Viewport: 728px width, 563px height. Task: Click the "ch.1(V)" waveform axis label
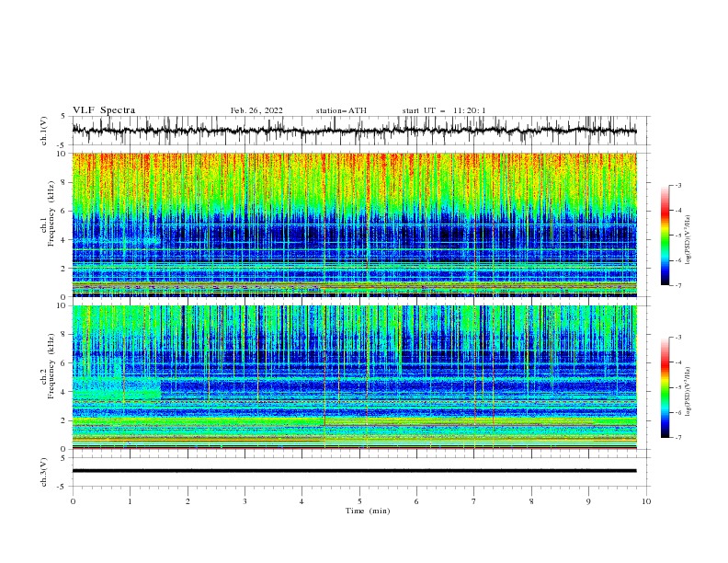tap(44, 131)
